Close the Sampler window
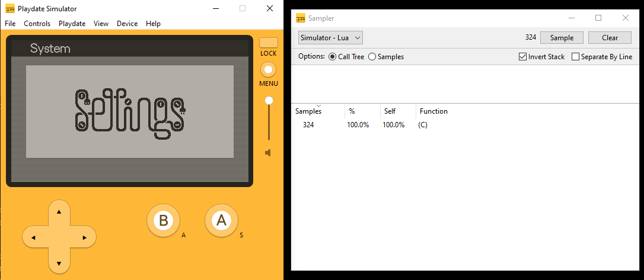644x280 pixels. pyautogui.click(x=626, y=18)
